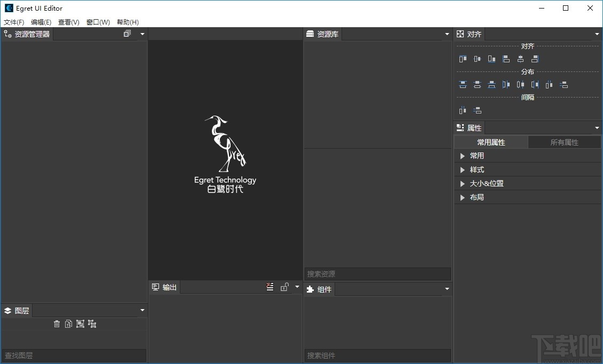Toggle the lock icon in 输出 panel
The height and width of the screenshot is (364, 603).
[284, 287]
